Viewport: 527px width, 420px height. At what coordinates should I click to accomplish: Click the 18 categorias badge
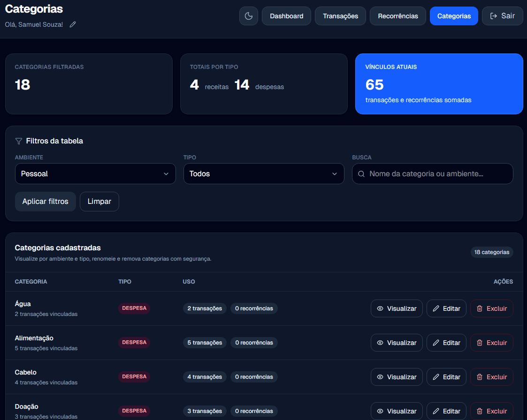point(491,252)
